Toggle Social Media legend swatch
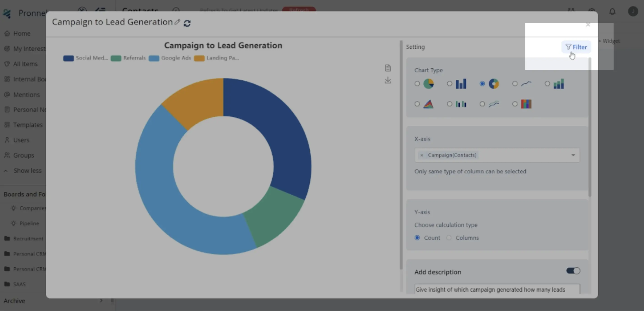This screenshot has height=311, width=644. [68, 58]
